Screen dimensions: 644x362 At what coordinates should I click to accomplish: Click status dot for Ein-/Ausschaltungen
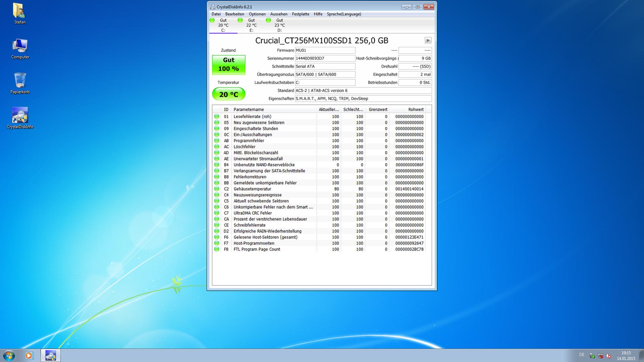tap(217, 135)
